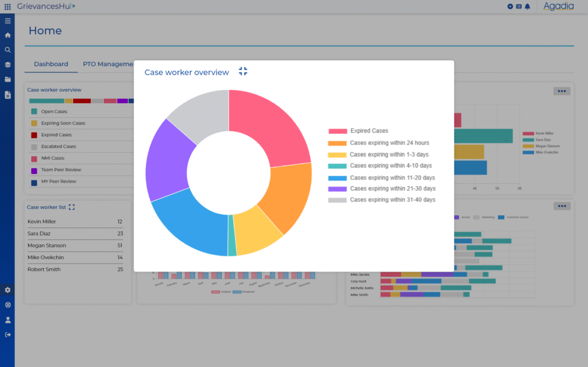This screenshot has height=367, width=588.
Task: Open the app launcher grid icon
Action: [7, 6]
